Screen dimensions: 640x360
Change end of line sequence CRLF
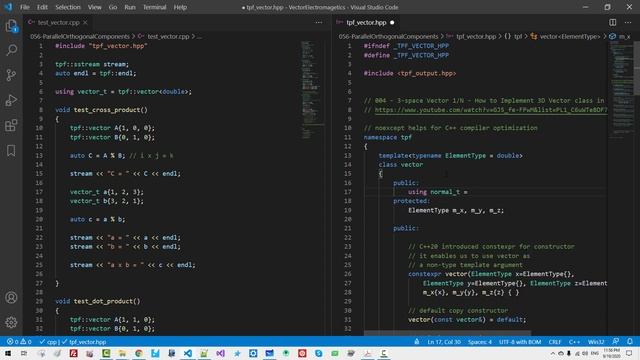(555, 342)
